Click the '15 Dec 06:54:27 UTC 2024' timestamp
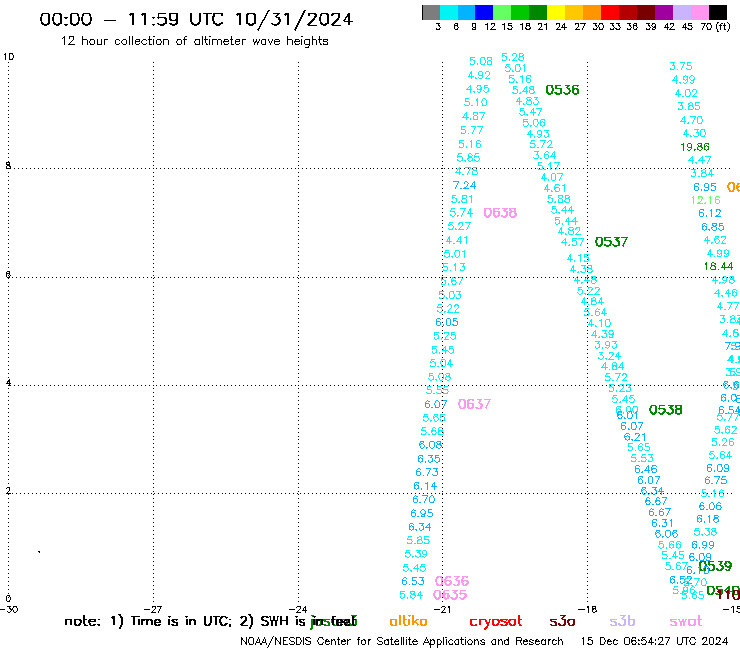This screenshot has width=740, height=650. tap(655, 641)
